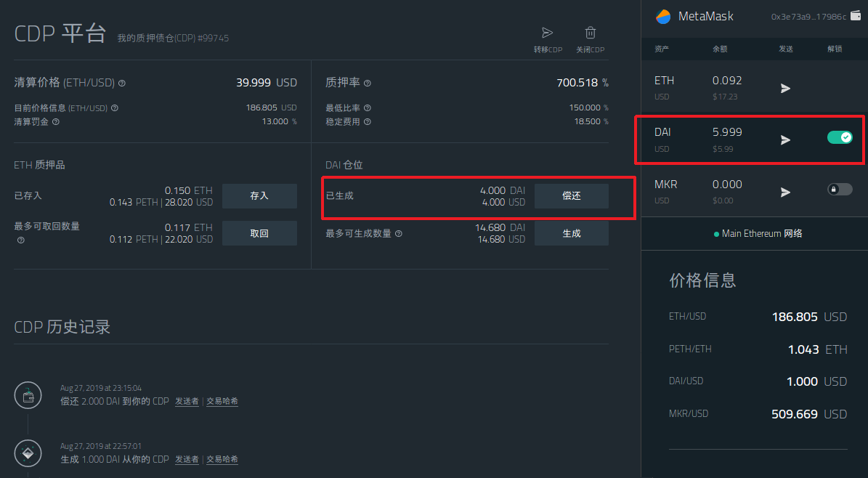Open help icon next to 最多可生成数量
Image resolution: width=868 pixels, height=478 pixels.
click(399, 234)
